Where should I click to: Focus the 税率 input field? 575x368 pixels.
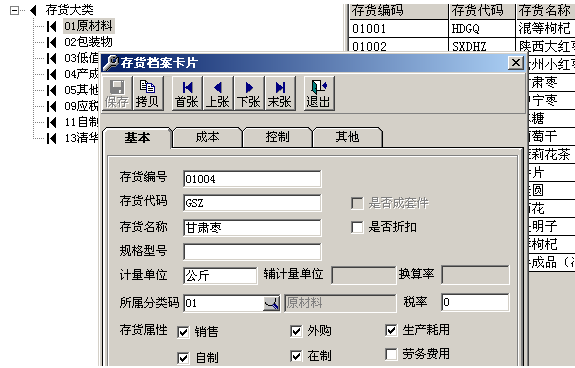pyautogui.click(x=475, y=302)
